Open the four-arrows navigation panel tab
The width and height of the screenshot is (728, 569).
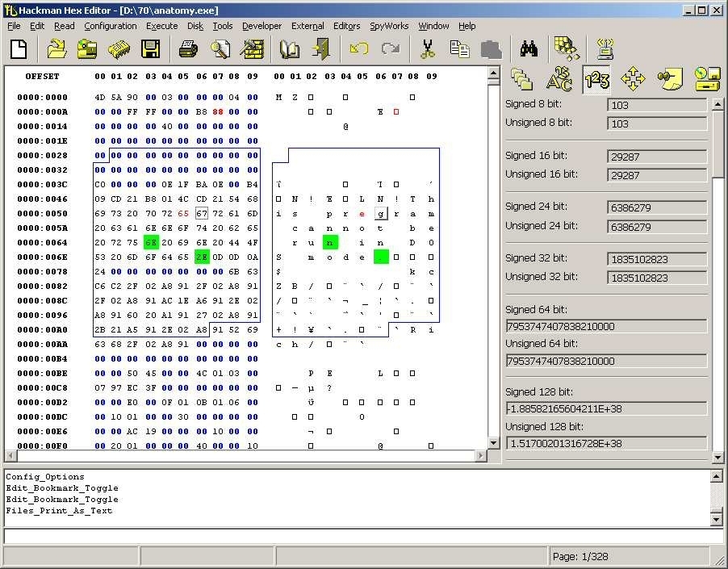[633, 79]
